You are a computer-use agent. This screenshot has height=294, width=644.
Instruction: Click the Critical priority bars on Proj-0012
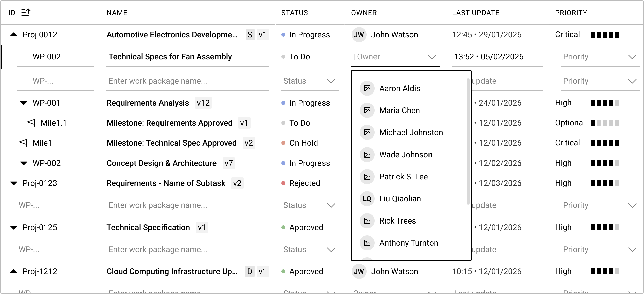(x=605, y=34)
